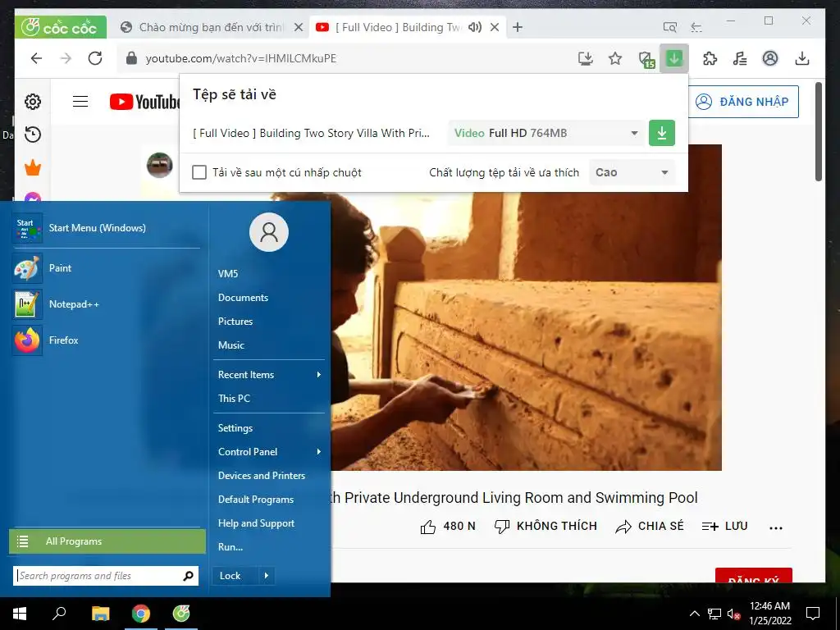Expand Recent Items submenu arrow
Screen dimensions: 840x630
tap(319, 374)
